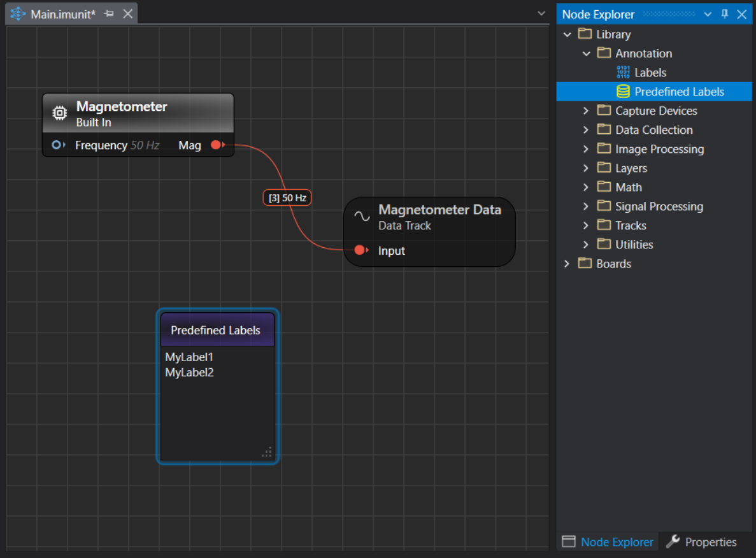Pin the Main.imunit tab
The width and height of the screenshot is (756, 558).
click(x=109, y=14)
